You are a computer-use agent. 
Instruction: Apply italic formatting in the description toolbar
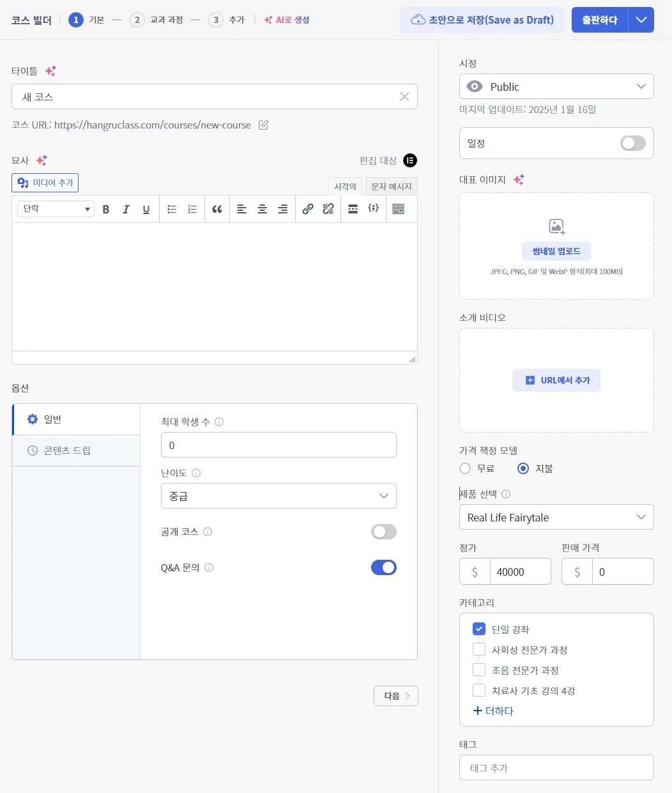point(126,209)
